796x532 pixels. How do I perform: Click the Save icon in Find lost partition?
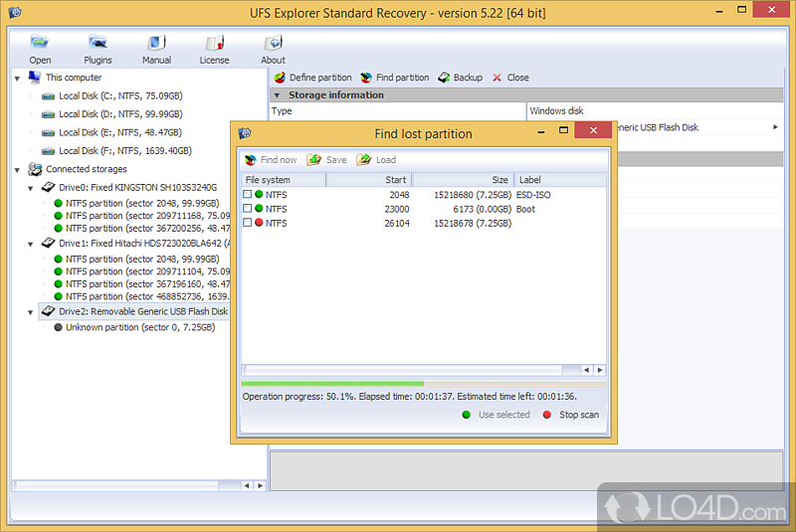(x=313, y=160)
